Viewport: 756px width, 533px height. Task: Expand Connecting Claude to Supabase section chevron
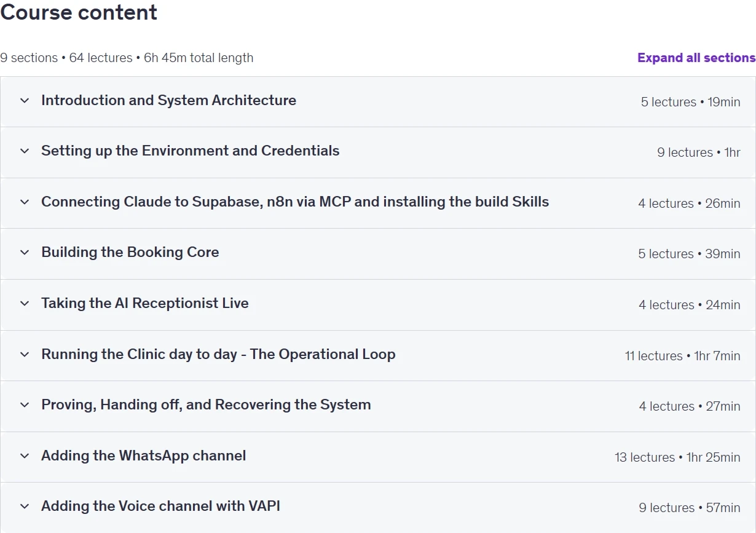point(25,202)
